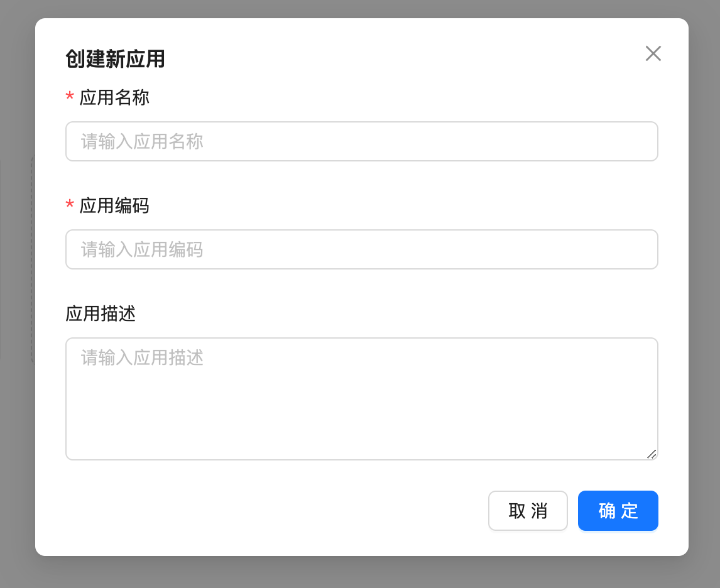
Task: Click the 应用编码 field label
Action: point(114,206)
